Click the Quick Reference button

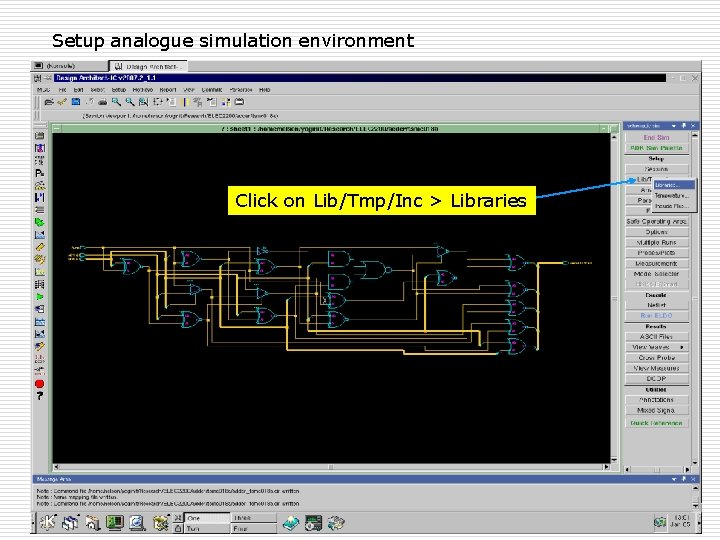[656, 423]
